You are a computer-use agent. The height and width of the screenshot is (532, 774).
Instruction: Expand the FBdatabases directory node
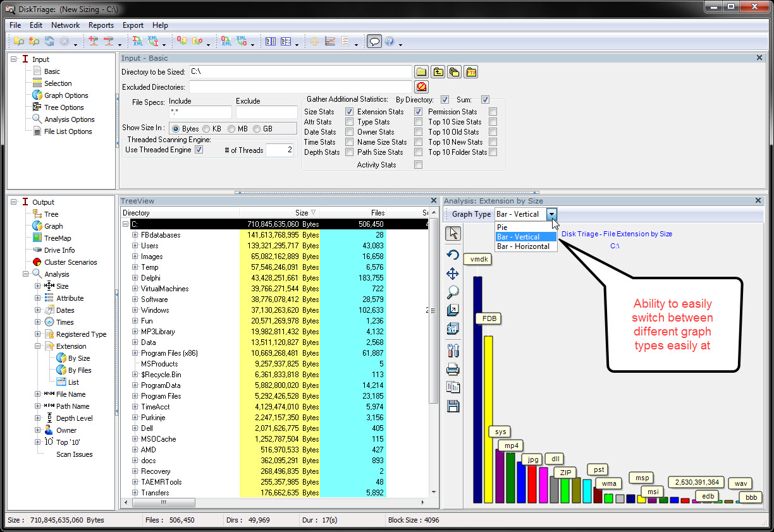pyautogui.click(x=135, y=235)
